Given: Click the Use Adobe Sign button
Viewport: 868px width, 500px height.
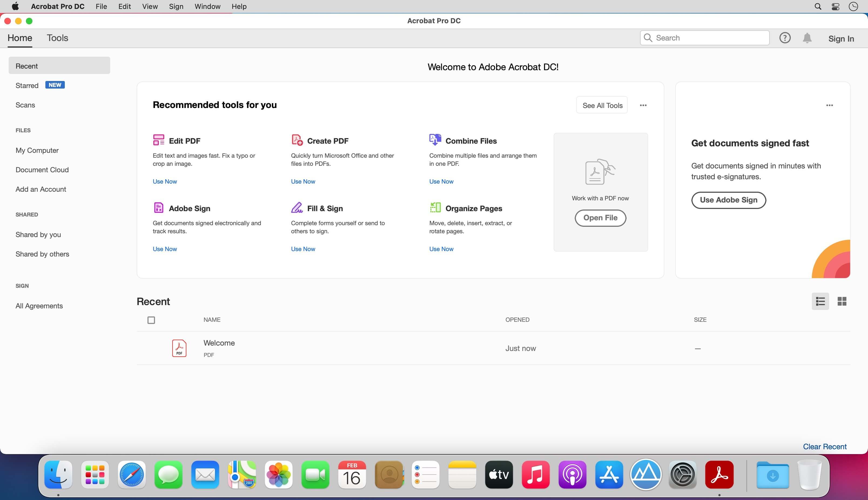Looking at the screenshot, I should click(x=728, y=200).
